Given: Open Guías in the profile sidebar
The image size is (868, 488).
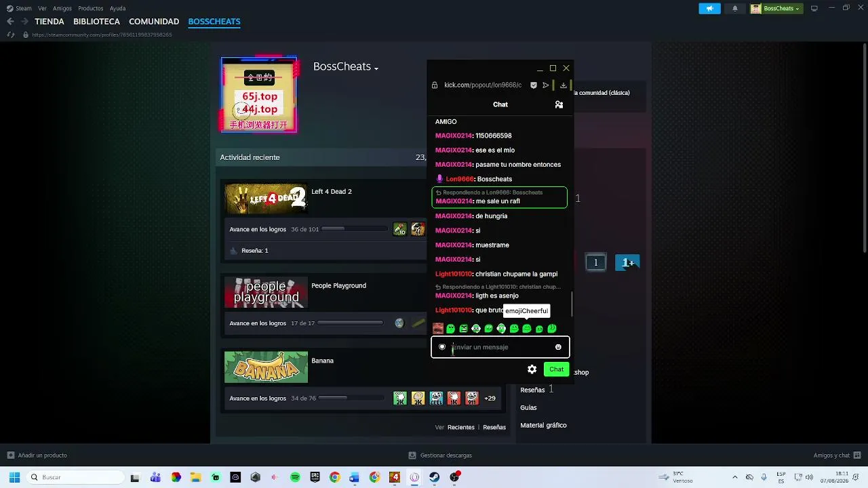Looking at the screenshot, I should (528, 407).
